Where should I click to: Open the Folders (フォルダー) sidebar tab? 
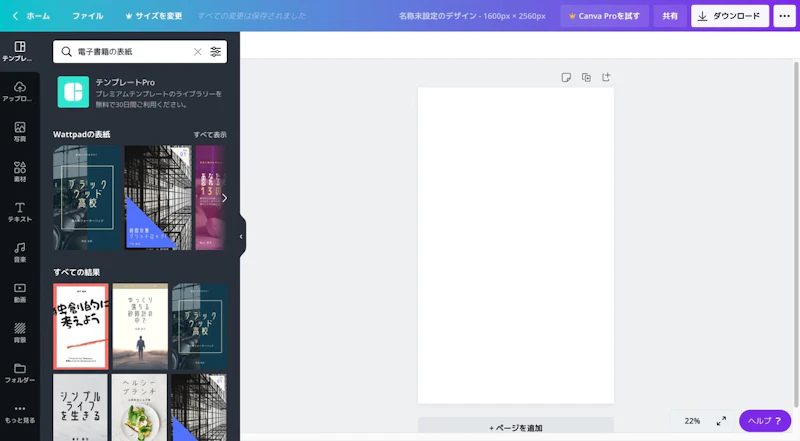coord(19,373)
